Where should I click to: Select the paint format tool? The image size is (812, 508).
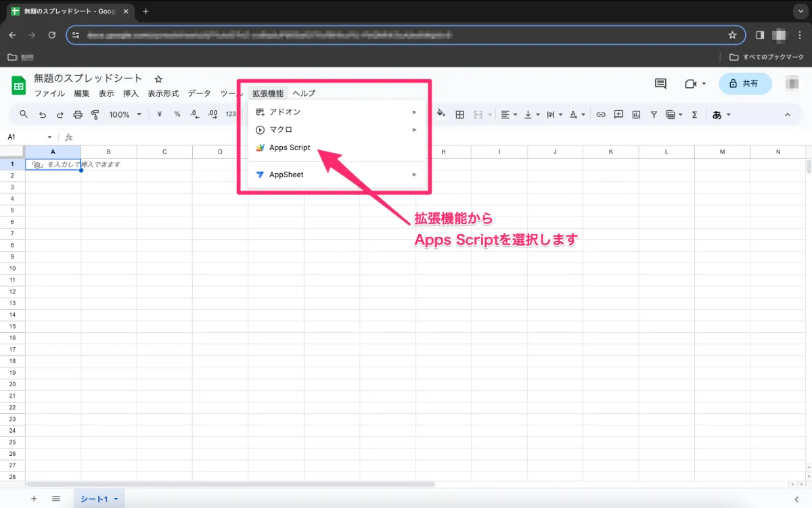[95, 114]
